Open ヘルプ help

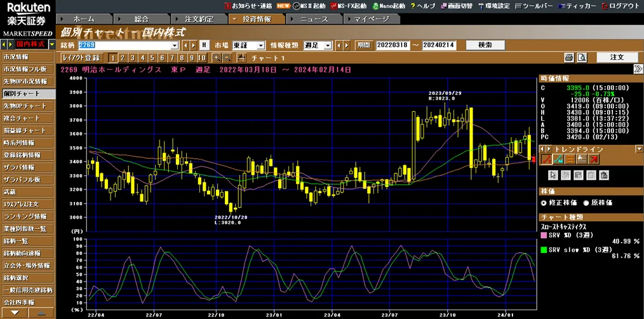(422, 6)
